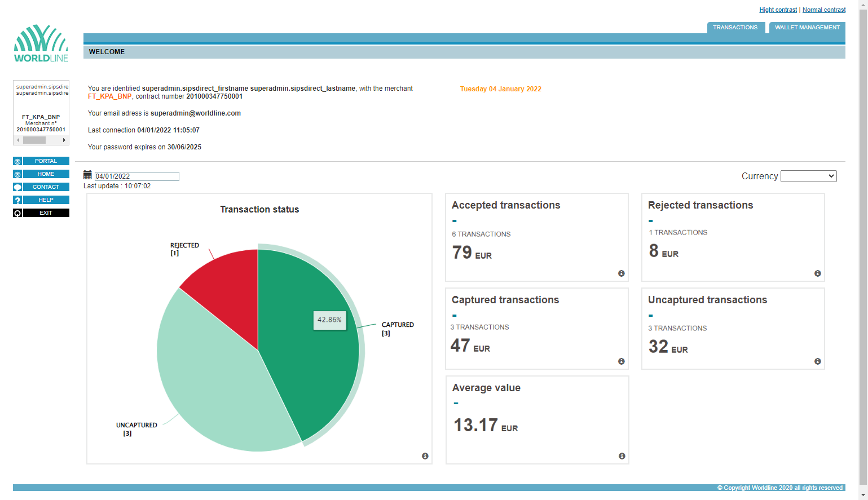Click the 6 TRANSACTIONS count text

point(481,234)
